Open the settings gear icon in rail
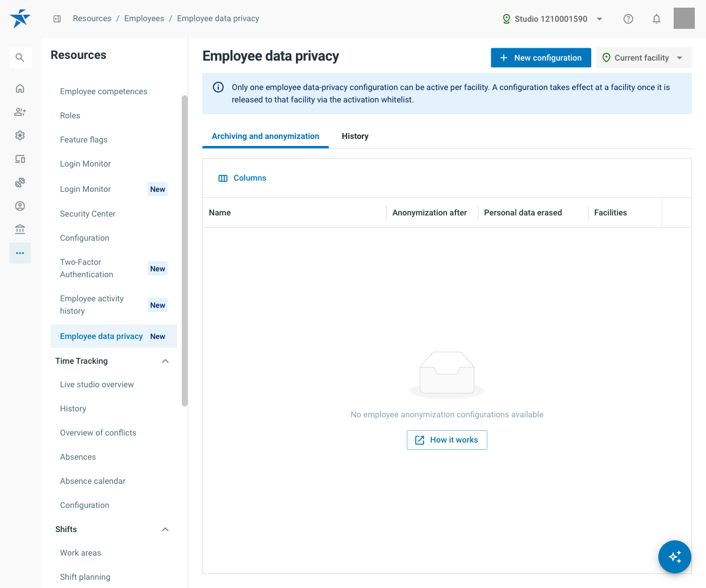706x588 pixels. [x=20, y=135]
